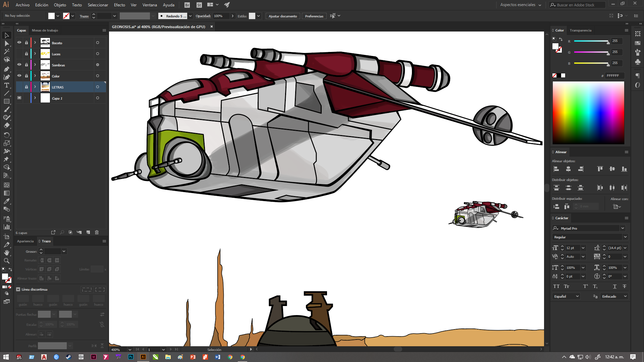The height and width of the screenshot is (362, 644).
Task: Show the LETRAS layer
Action: (19, 87)
